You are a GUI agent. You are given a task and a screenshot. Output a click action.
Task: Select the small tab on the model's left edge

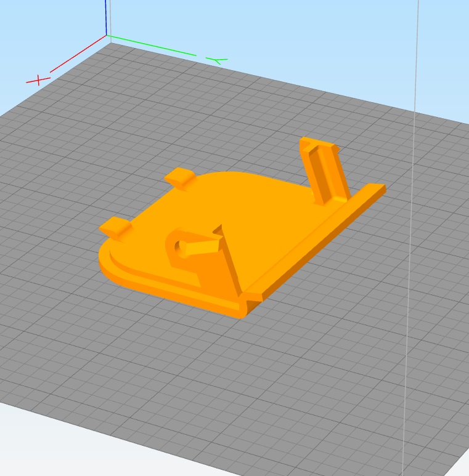pos(115,227)
